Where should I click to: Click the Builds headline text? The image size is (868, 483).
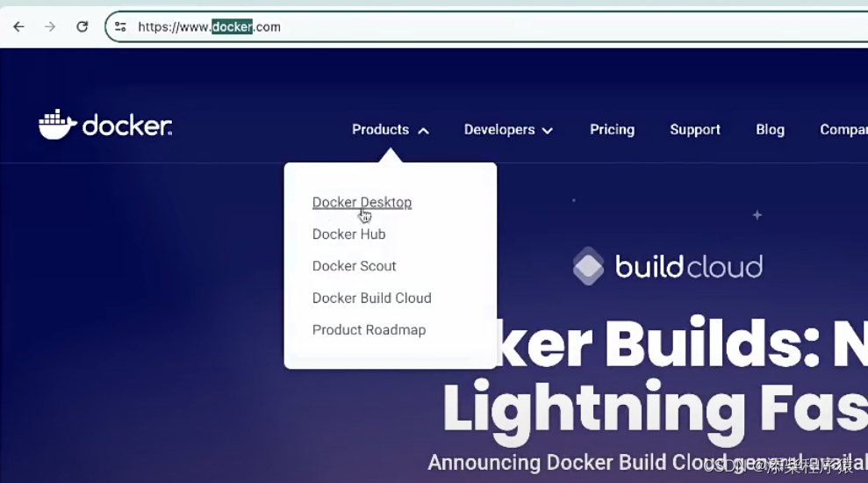(x=712, y=343)
